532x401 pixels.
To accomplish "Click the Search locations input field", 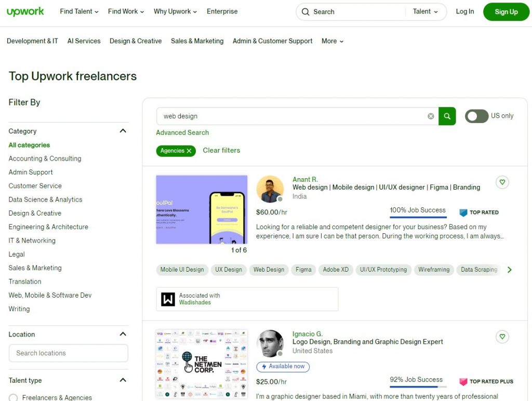I will (x=68, y=353).
